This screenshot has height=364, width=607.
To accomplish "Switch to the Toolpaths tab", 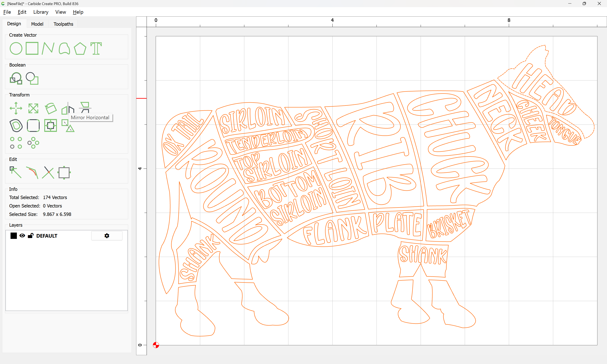I will [x=63, y=24].
